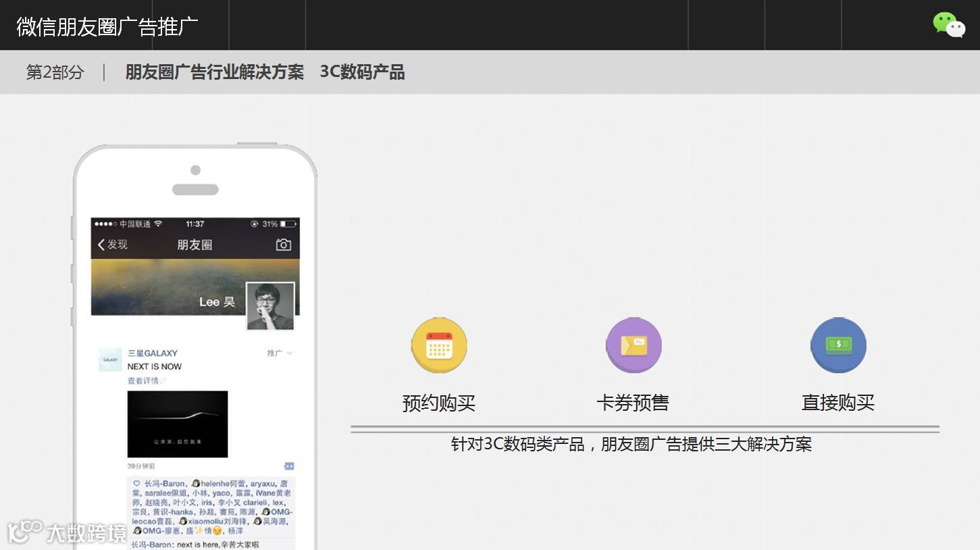Click the 预约购买 label
The height and width of the screenshot is (550, 980).
(x=439, y=403)
